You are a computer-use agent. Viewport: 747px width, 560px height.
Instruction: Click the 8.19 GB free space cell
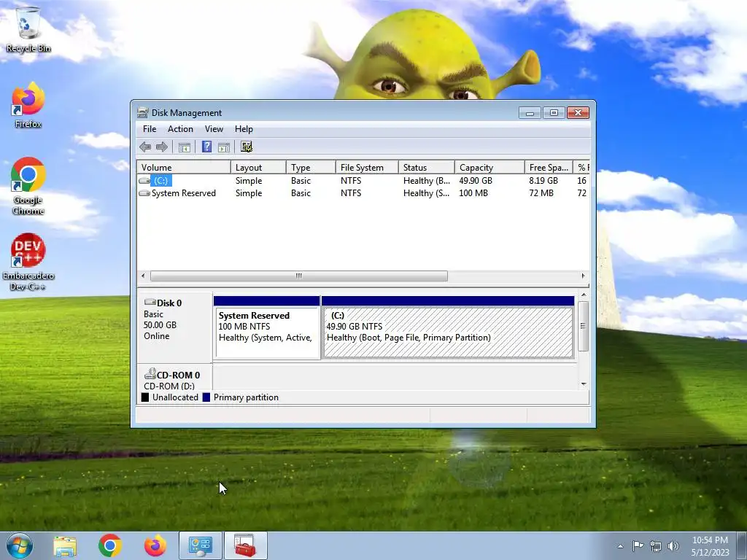pos(543,181)
